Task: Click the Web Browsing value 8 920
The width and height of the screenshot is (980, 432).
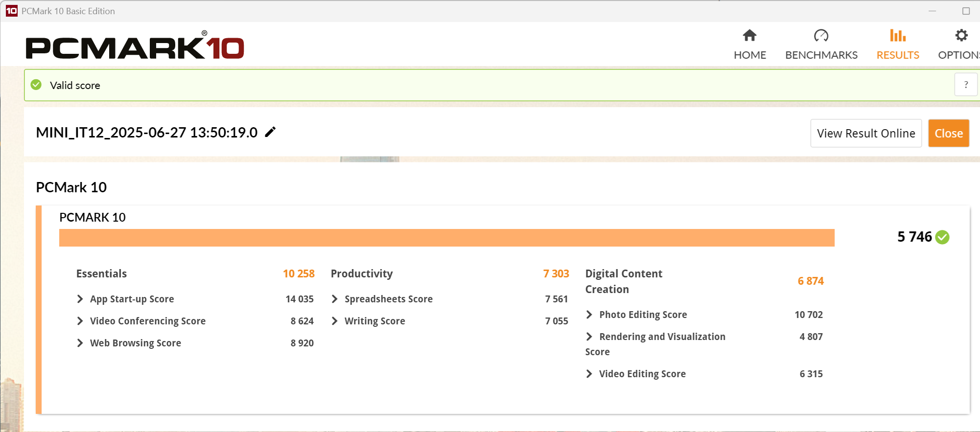Action: [302, 343]
